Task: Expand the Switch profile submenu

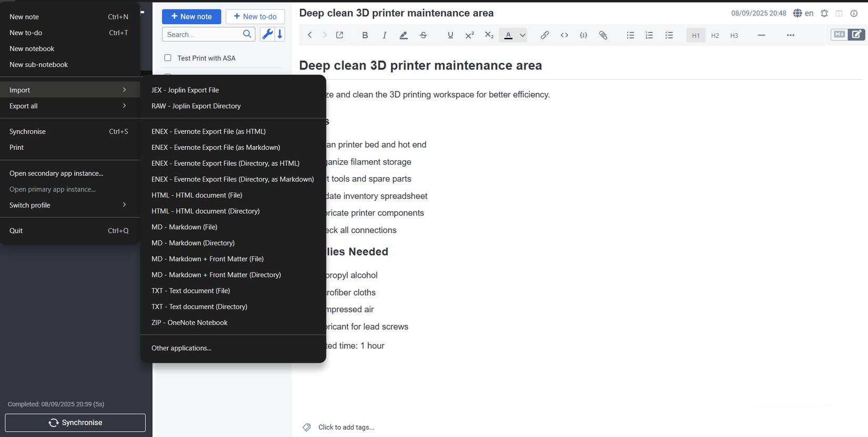Action: [x=68, y=205]
